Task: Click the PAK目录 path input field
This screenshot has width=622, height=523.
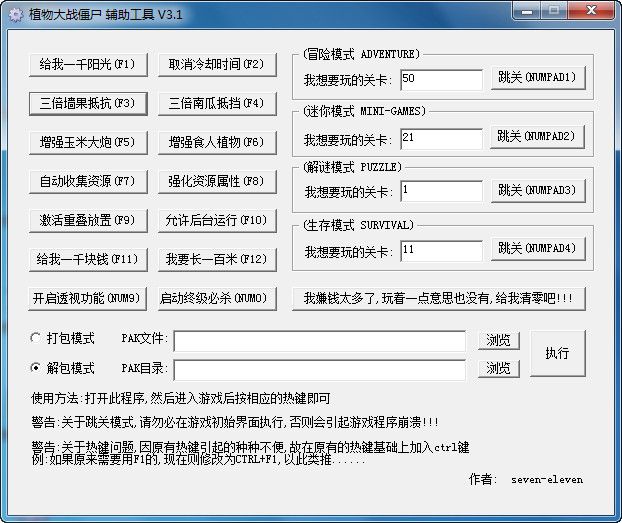Action: [320, 370]
